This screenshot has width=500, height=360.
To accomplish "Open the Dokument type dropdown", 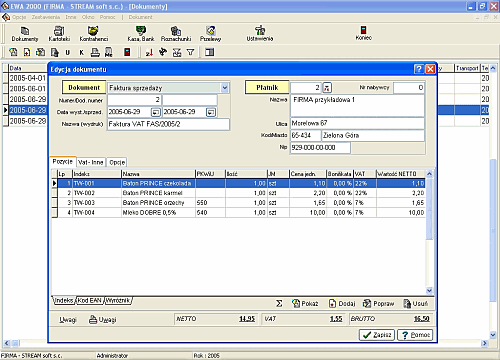I will tap(225, 88).
